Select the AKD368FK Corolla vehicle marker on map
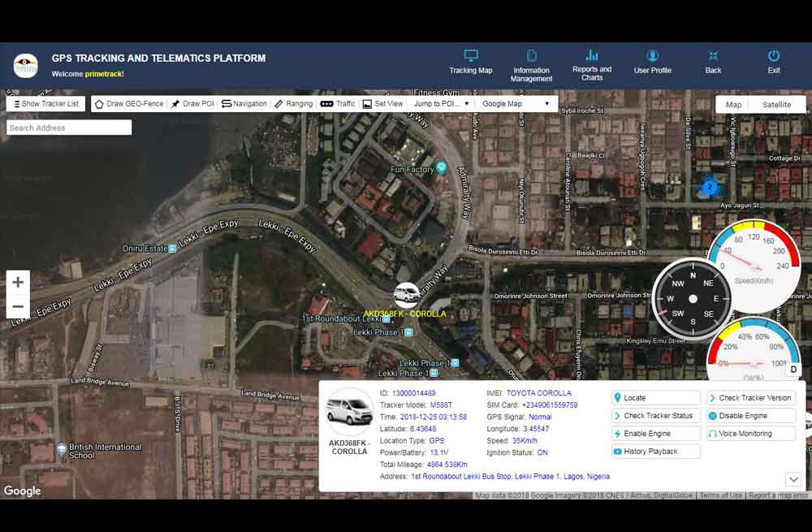The image size is (812, 532). click(407, 295)
